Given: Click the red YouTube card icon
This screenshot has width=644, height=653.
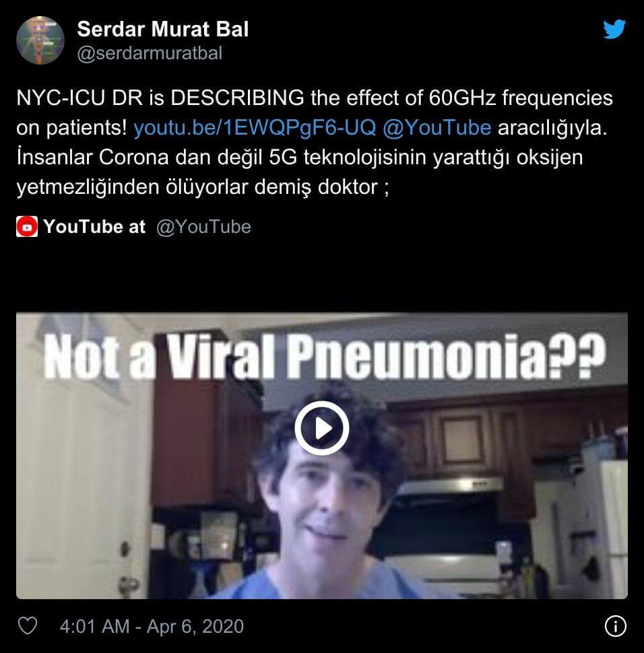Looking at the screenshot, I should pos(27,227).
